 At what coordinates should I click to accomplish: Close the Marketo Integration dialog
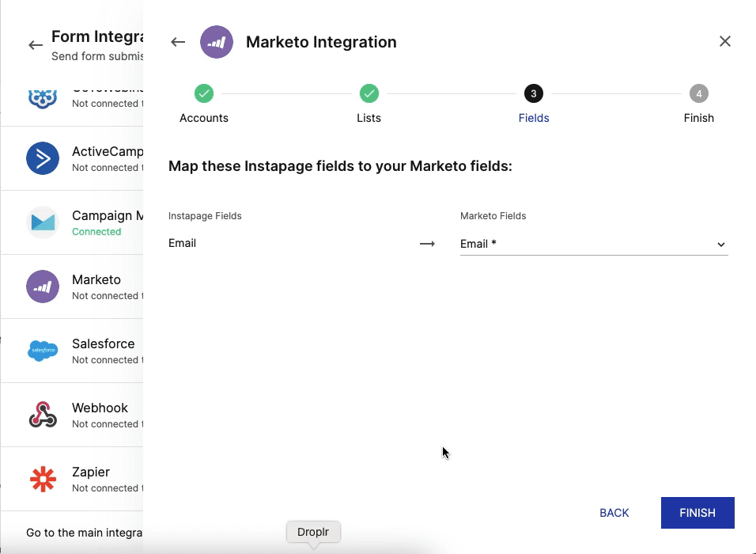(724, 41)
